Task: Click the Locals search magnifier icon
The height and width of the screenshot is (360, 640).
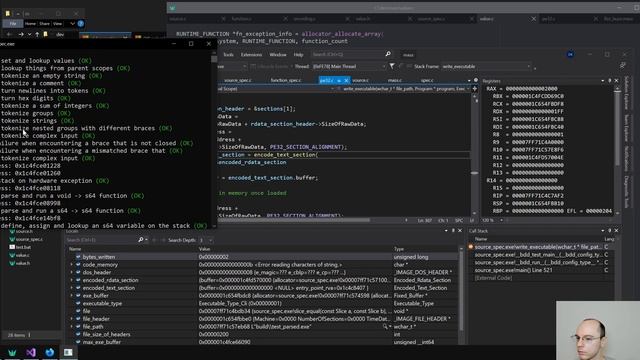Action: (x=141, y=240)
